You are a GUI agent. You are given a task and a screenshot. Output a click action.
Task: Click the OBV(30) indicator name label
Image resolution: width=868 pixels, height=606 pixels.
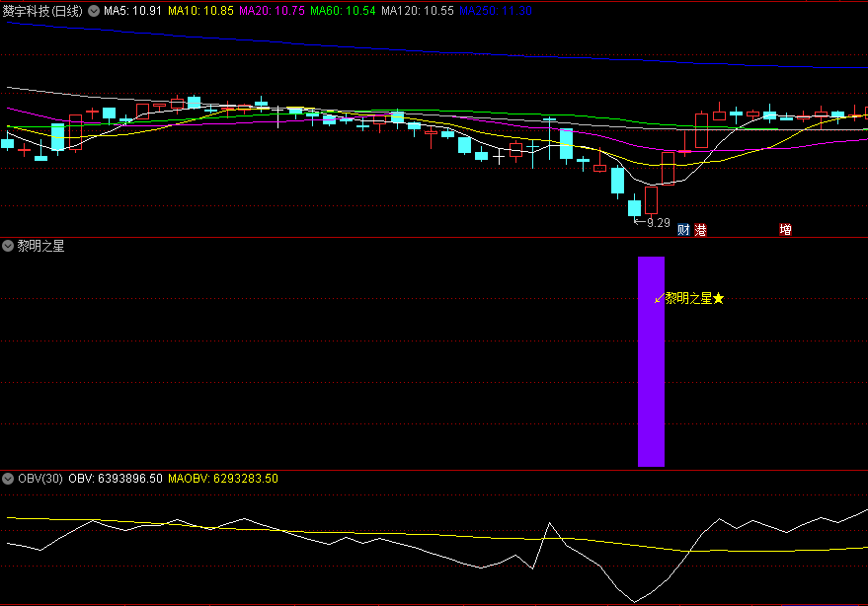point(40,479)
